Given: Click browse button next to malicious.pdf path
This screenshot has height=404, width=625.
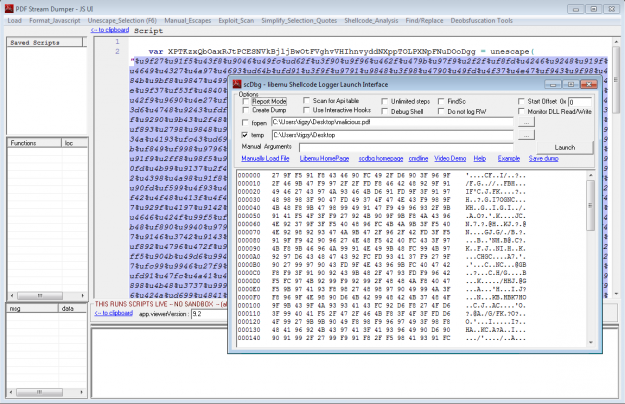Looking at the screenshot, I should click(x=527, y=120).
